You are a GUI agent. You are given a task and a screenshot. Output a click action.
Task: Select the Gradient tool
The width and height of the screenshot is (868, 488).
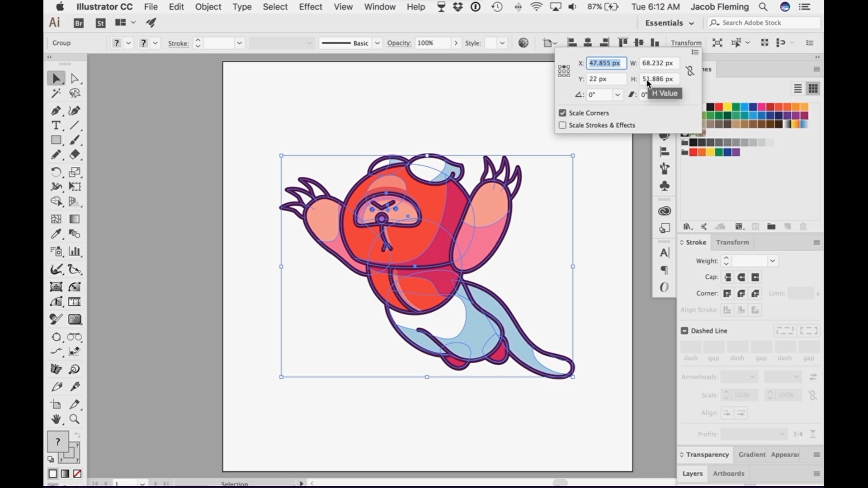[75, 219]
